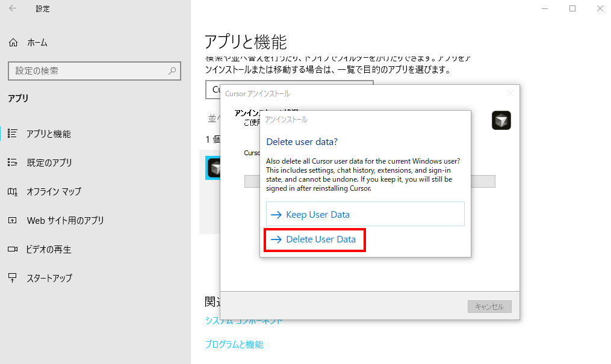611x364 pixels.
Task: Click the magnifier icon in settings search
Action: click(172, 71)
